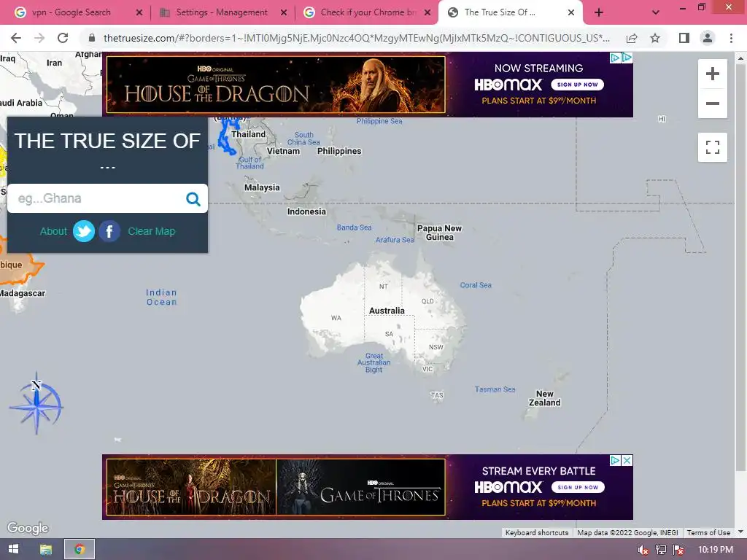Switch to Settings - Management tab
This screenshot has height=560, width=747.
tap(222, 12)
